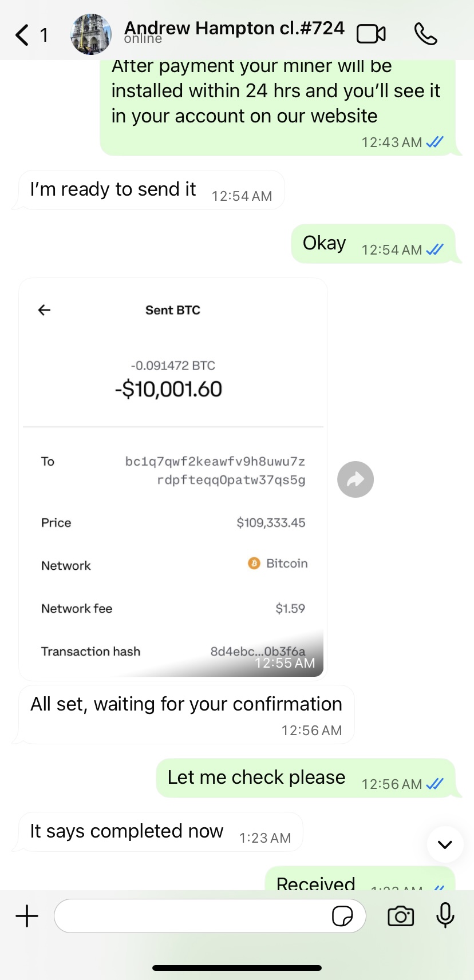Tap the "Received" message bubble

click(x=359, y=880)
